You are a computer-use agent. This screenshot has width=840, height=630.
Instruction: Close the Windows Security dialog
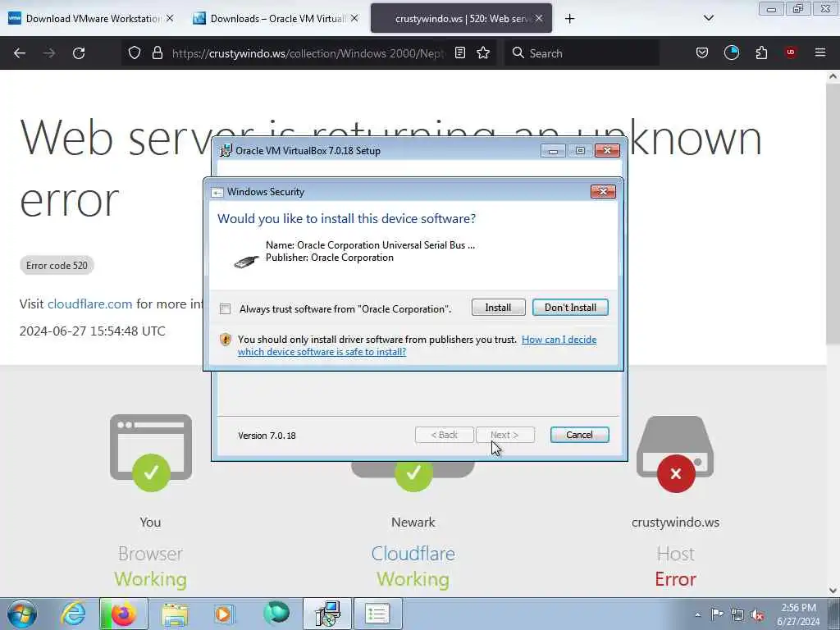click(603, 191)
